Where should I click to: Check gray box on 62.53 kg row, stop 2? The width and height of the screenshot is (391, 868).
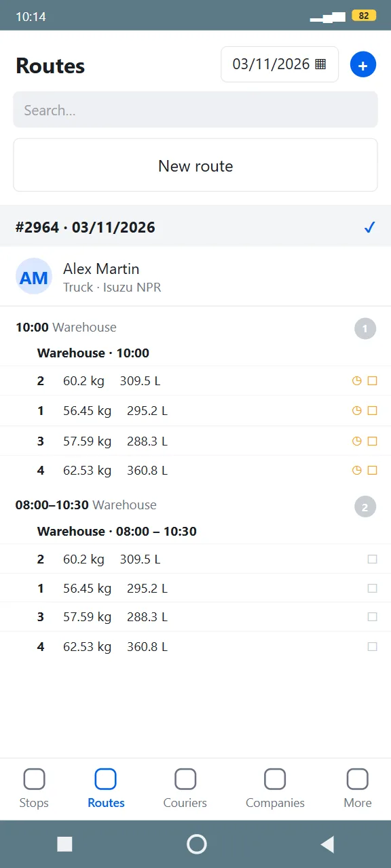pyautogui.click(x=372, y=647)
